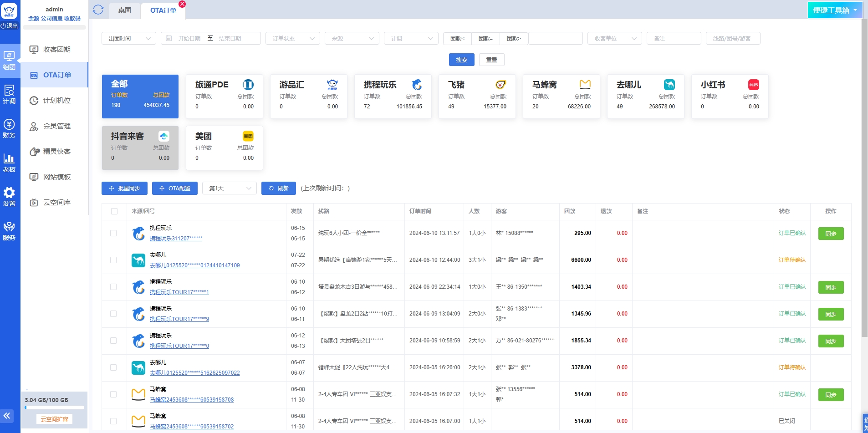
Task: Open 精灵快客 in the side menu
Action: (x=55, y=151)
